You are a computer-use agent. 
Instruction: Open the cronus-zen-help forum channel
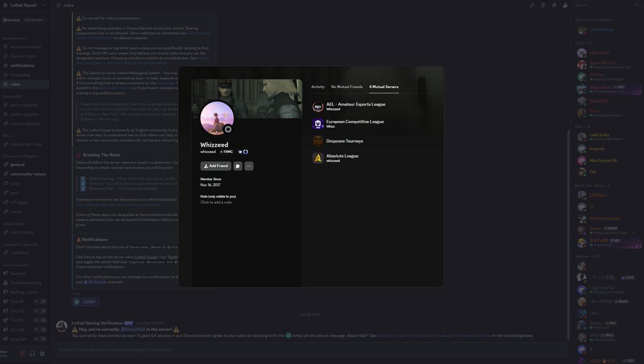pos(25,144)
